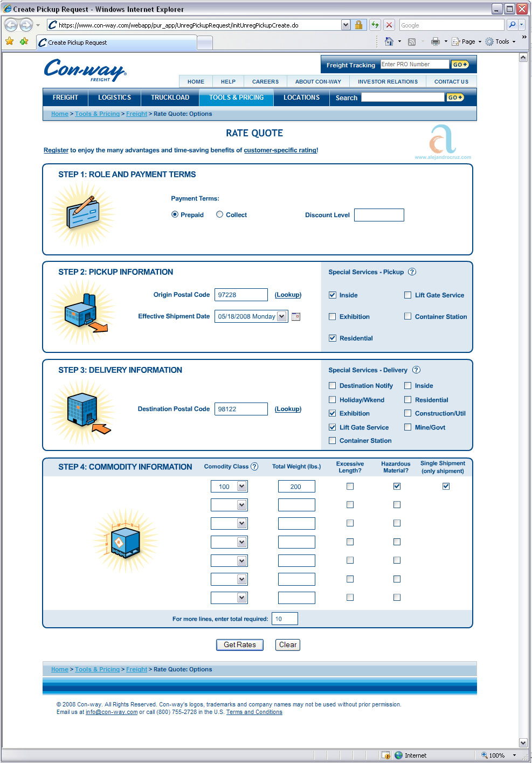Click Total Weight field showing 200
The image size is (532, 763).
coord(296,487)
